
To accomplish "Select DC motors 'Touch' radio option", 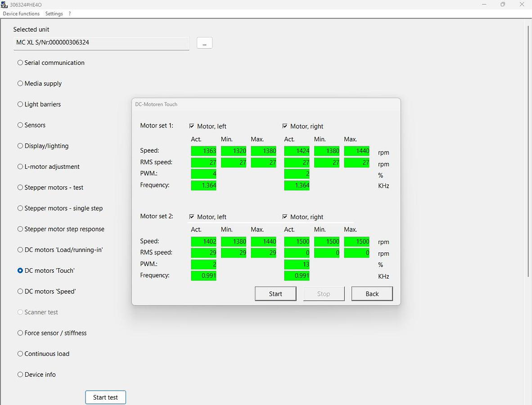I will 46,271.
